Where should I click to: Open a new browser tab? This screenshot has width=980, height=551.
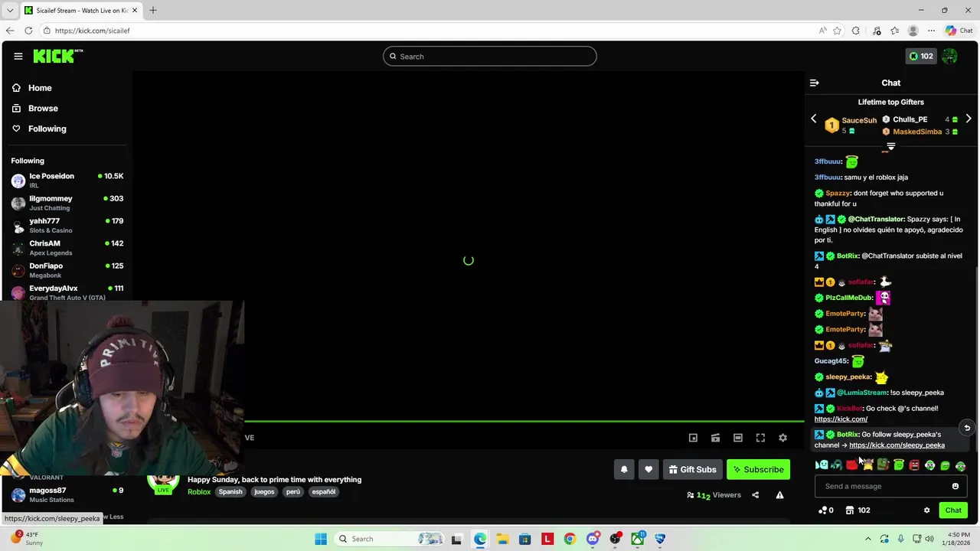point(153,11)
